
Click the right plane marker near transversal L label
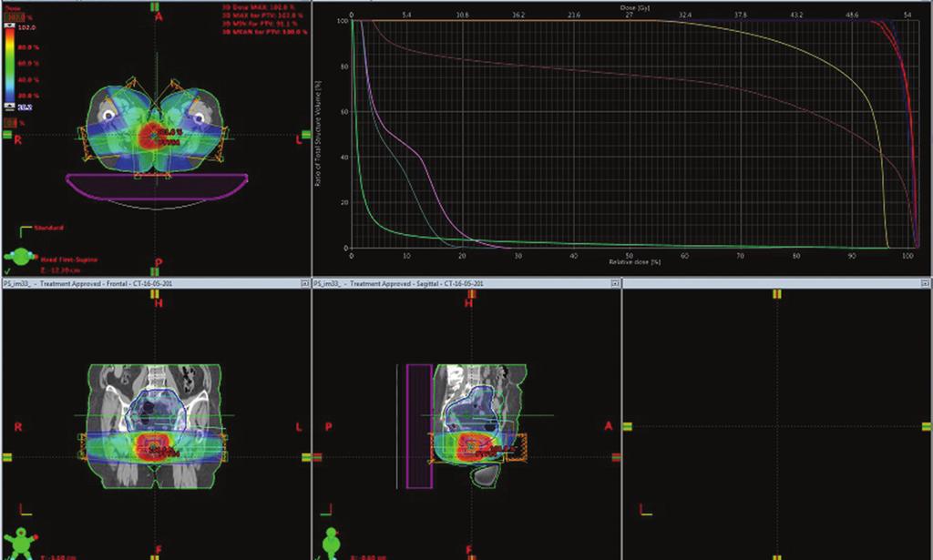[x=306, y=135]
